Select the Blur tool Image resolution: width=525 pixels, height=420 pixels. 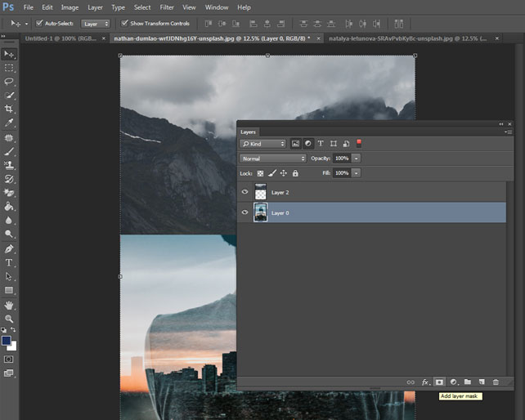tap(9, 220)
